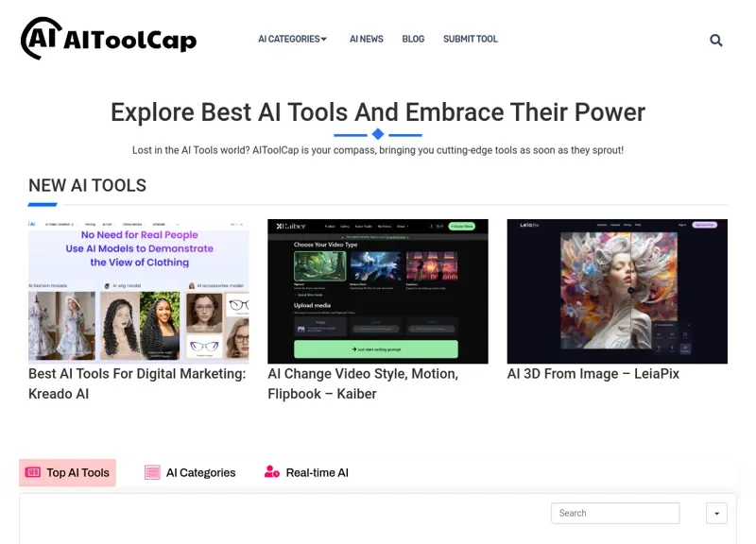This screenshot has height=544, width=756.
Task: Click the AIToolCap logo
Action: [x=109, y=39]
